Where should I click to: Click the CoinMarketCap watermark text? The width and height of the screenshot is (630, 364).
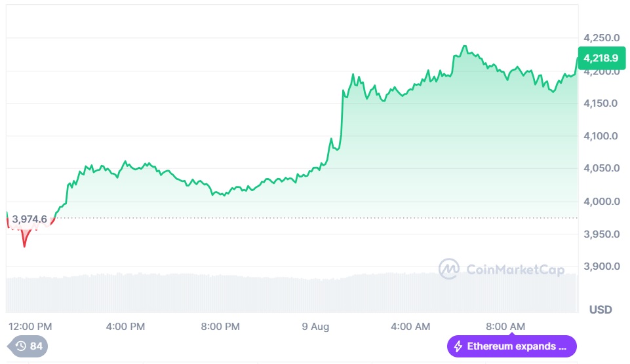point(515,269)
